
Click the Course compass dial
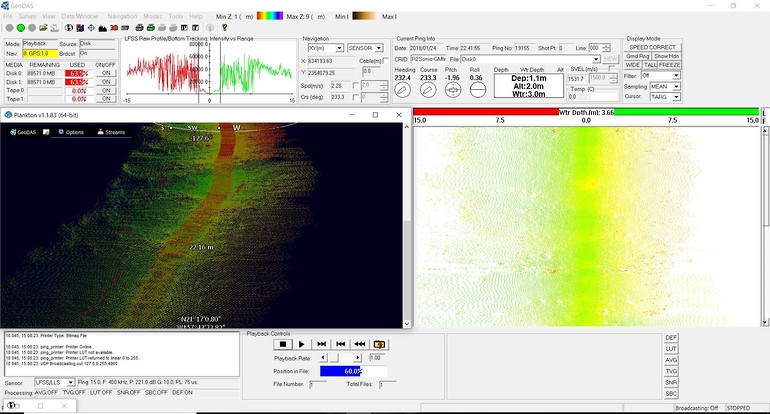428,90
